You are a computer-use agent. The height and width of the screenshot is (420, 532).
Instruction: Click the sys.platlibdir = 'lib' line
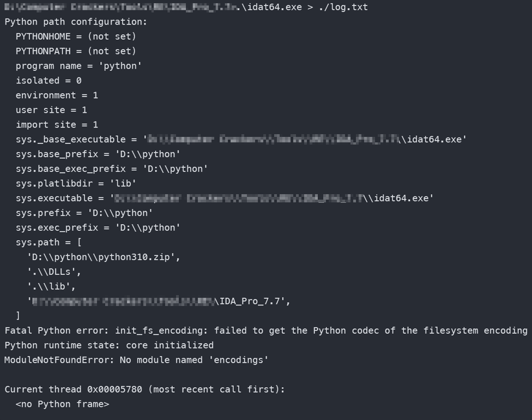point(76,183)
